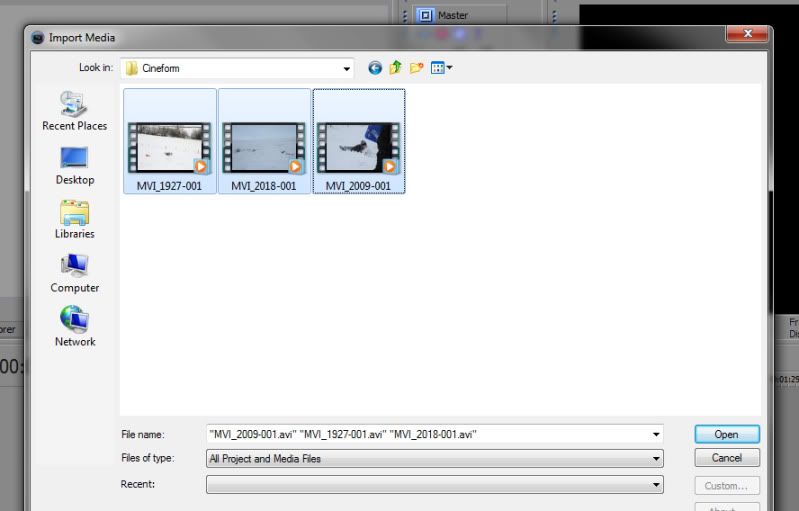Expand the Recent folders dropdown
This screenshot has width=799, height=511.
point(656,484)
